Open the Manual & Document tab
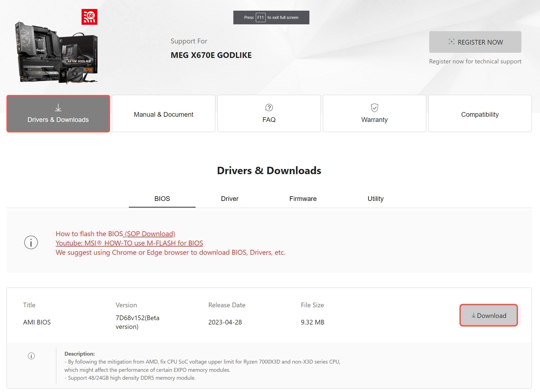This screenshot has height=392, width=540. pyautogui.click(x=164, y=114)
